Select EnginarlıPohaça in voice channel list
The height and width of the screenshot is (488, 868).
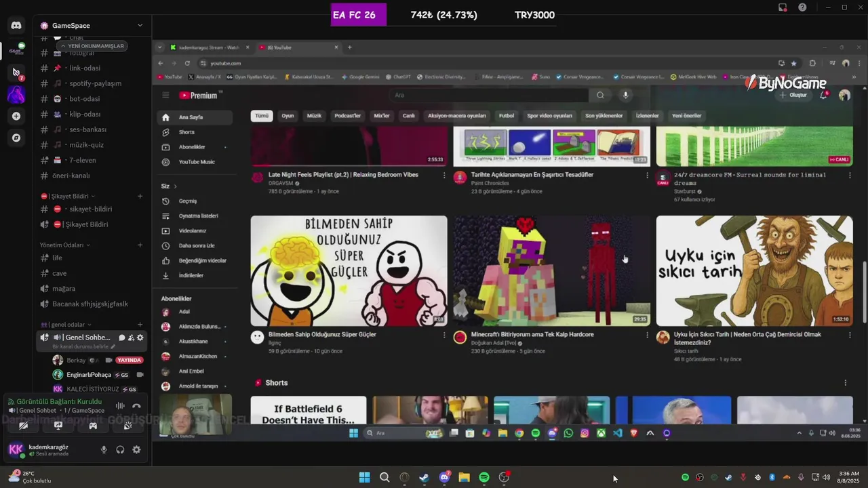coord(99,374)
